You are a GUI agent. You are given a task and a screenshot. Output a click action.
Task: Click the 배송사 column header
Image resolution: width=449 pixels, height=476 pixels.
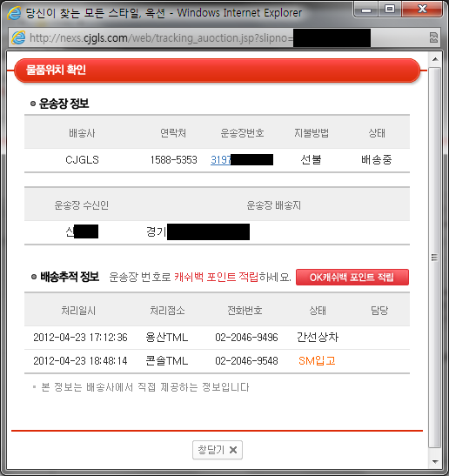point(82,133)
